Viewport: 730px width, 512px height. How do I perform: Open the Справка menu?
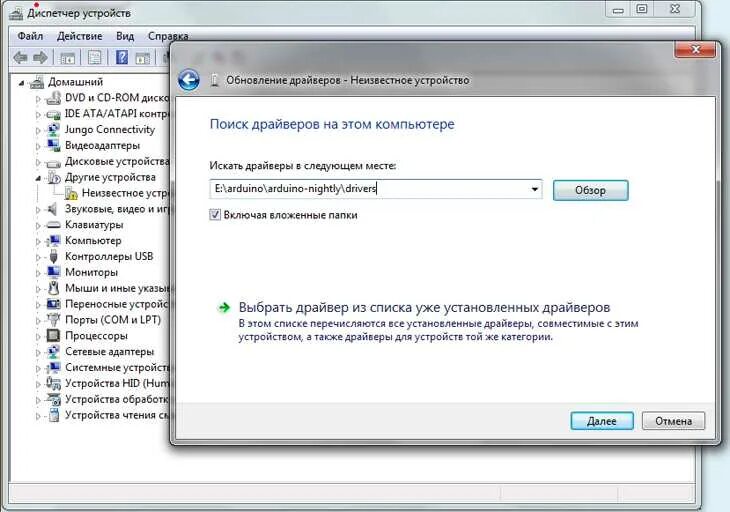click(168, 36)
